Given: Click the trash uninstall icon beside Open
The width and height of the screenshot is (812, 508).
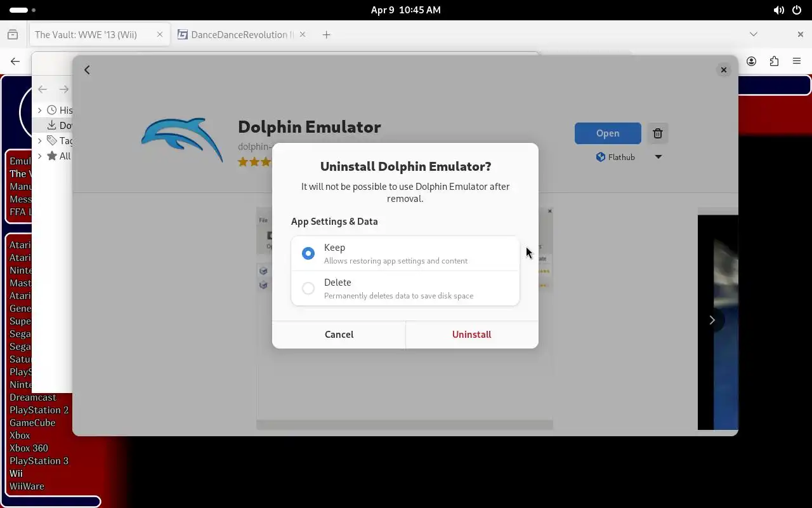Looking at the screenshot, I should click(x=658, y=133).
